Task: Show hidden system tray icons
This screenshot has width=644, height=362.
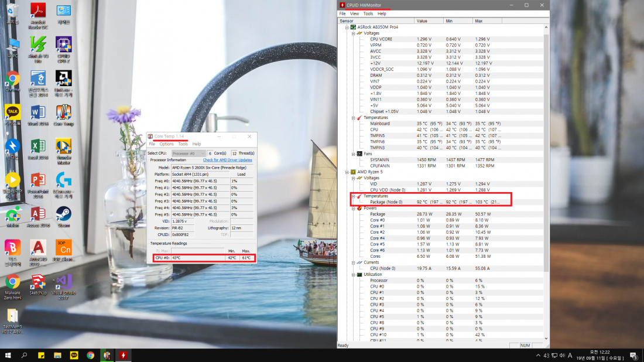Action: point(538,356)
